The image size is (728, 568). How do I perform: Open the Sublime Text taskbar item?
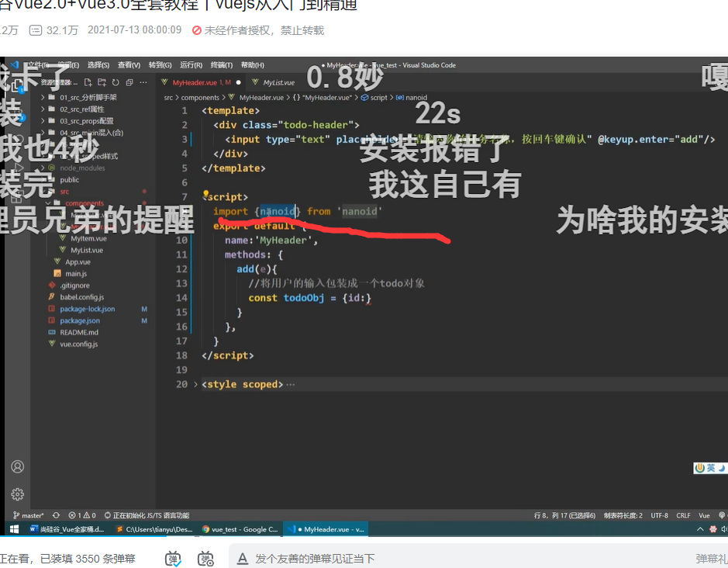(154, 529)
